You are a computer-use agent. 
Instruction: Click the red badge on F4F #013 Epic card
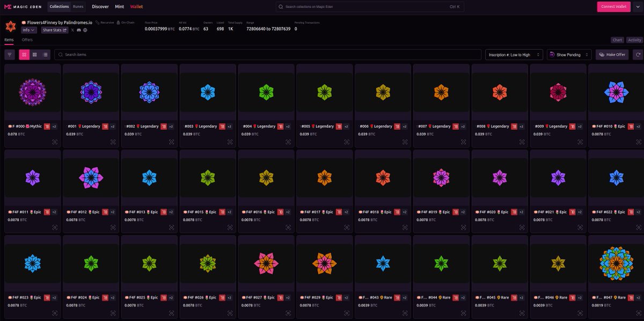pos(164,211)
